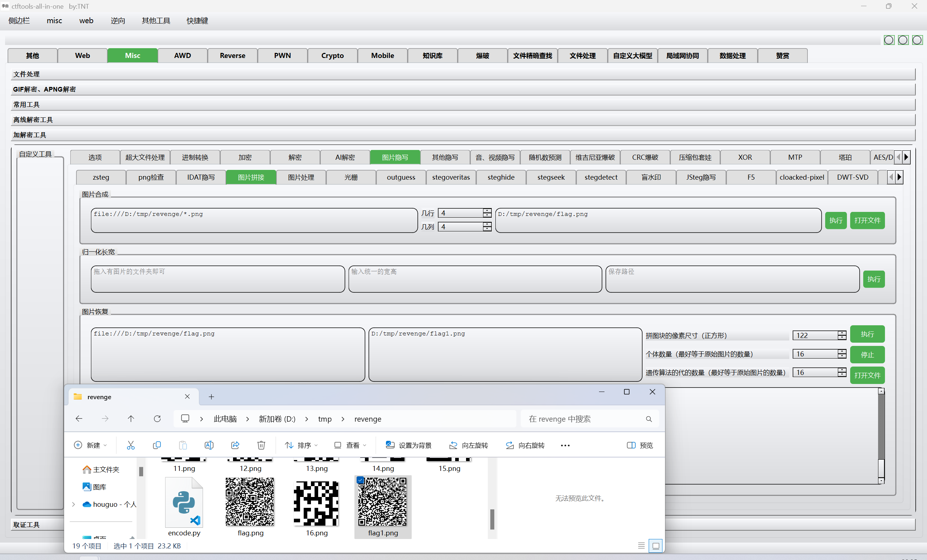Add a new tab in Explorer
This screenshot has height=560, width=927.
coord(211,397)
